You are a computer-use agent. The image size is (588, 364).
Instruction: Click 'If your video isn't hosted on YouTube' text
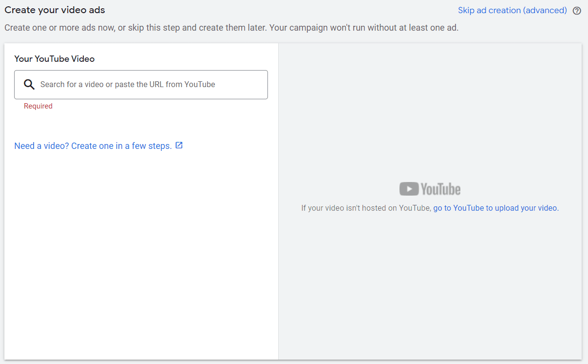(366, 208)
